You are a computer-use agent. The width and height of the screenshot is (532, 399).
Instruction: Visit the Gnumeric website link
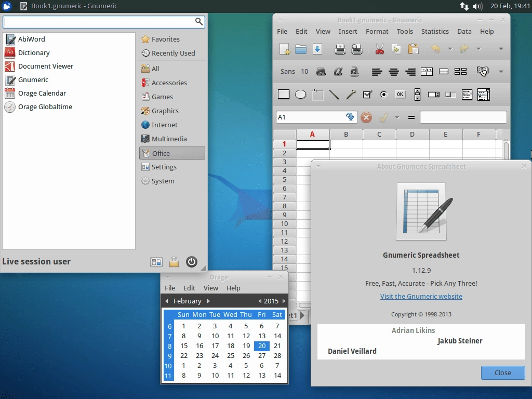click(x=421, y=296)
